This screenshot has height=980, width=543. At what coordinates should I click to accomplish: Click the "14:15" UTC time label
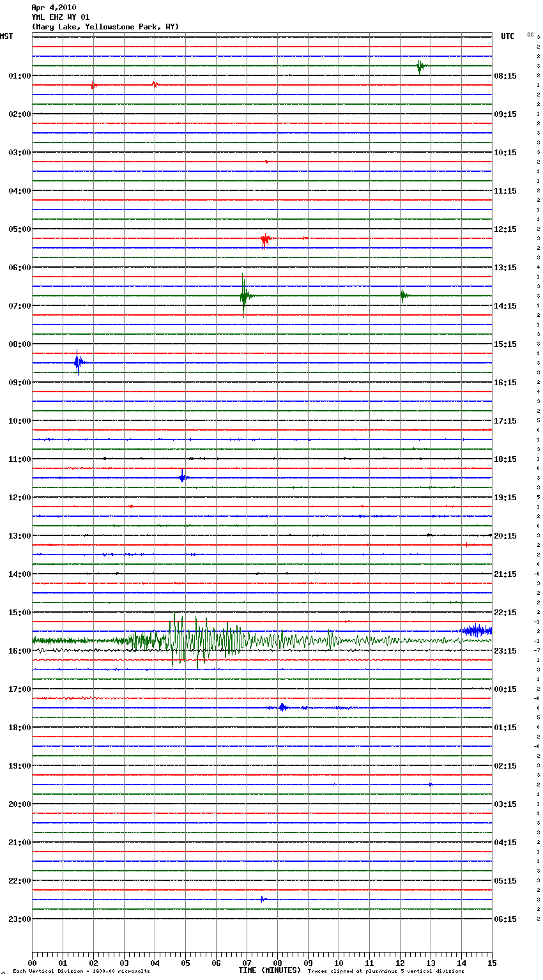click(x=505, y=306)
